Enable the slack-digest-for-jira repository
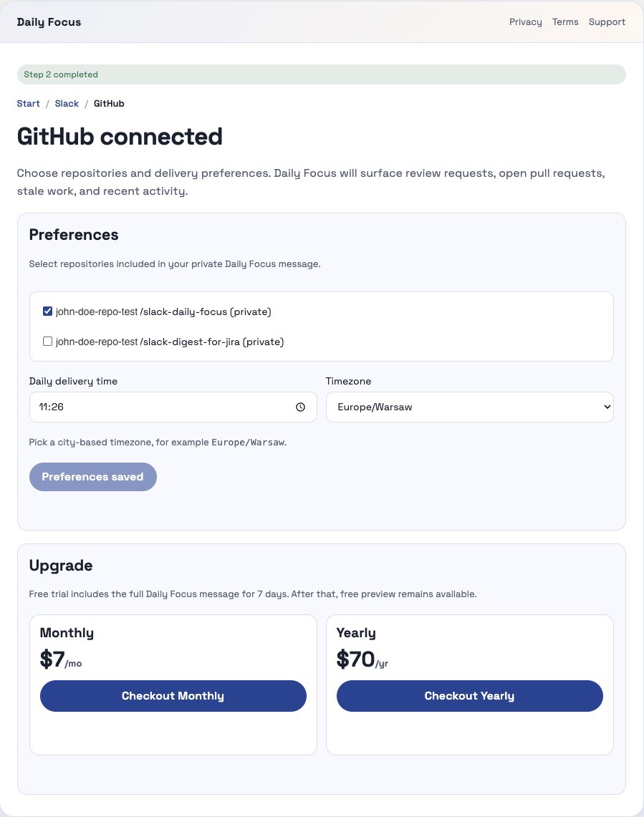Image resolution: width=644 pixels, height=817 pixels. (47, 341)
